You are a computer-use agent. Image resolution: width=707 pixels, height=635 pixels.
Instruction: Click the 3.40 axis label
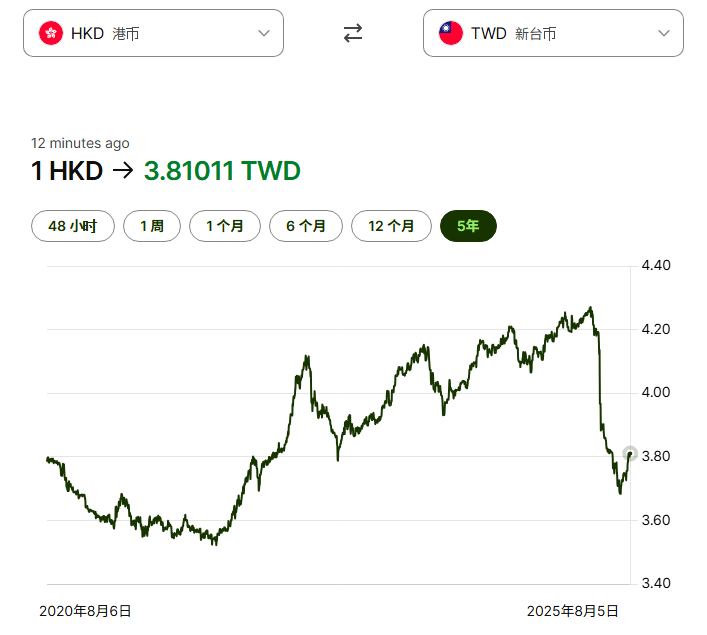656,584
